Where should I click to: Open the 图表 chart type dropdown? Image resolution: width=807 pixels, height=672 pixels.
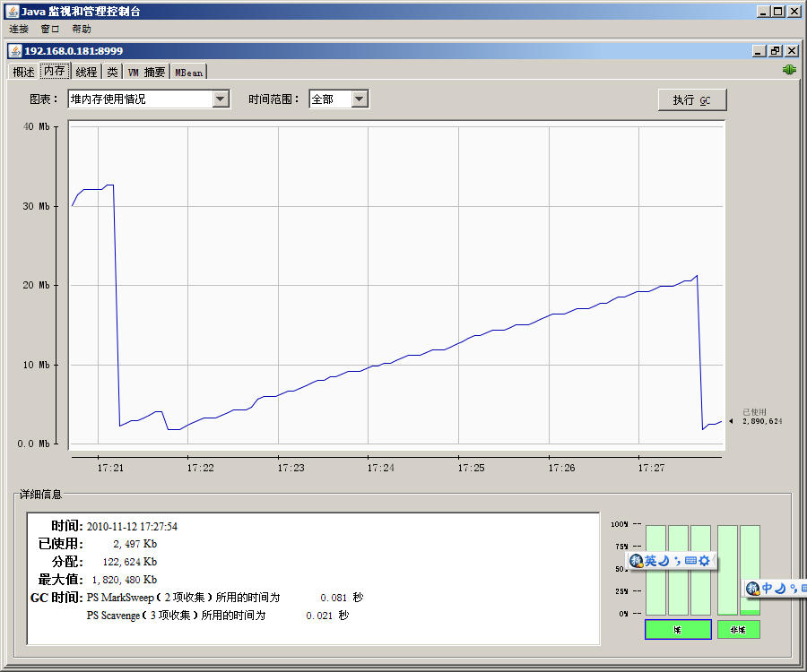coord(221,99)
